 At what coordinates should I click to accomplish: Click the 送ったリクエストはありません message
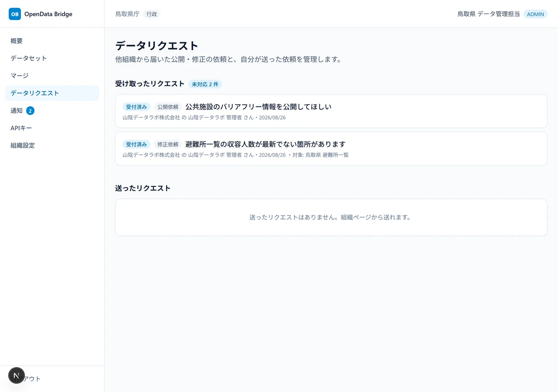pyautogui.click(x=331, y=217)
